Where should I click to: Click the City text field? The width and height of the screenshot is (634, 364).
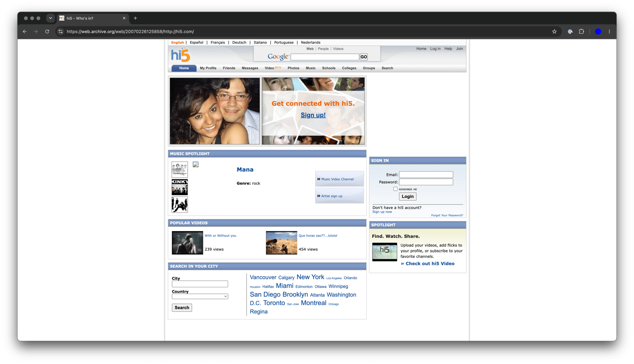[x=200, y=284]
